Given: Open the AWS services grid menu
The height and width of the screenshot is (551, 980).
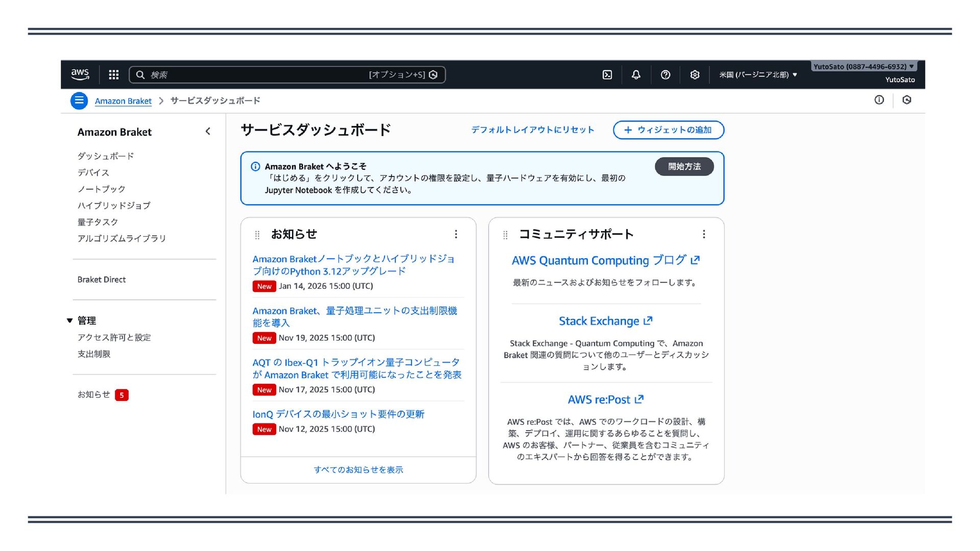Looking at the screenshot, I should (113, 75).
